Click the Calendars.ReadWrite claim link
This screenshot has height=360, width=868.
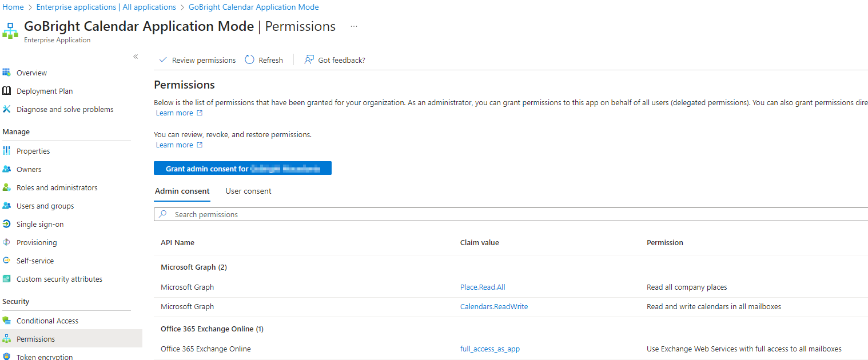493,307
